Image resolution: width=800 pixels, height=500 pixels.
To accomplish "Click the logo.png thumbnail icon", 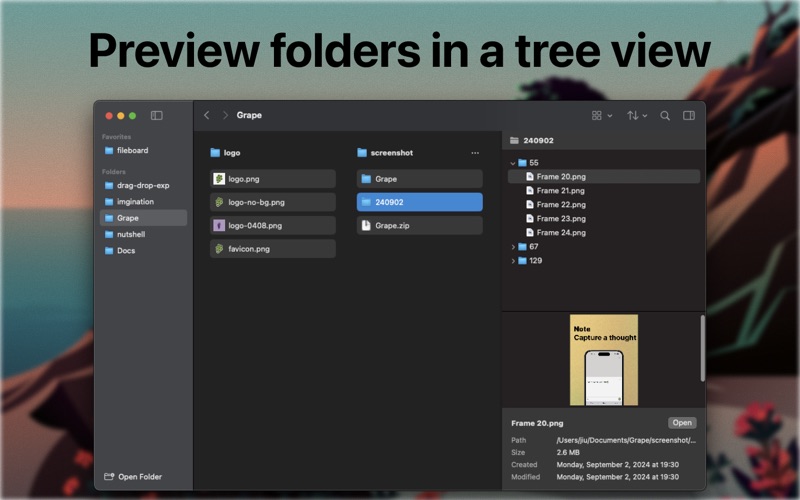I will click(219, 179).
